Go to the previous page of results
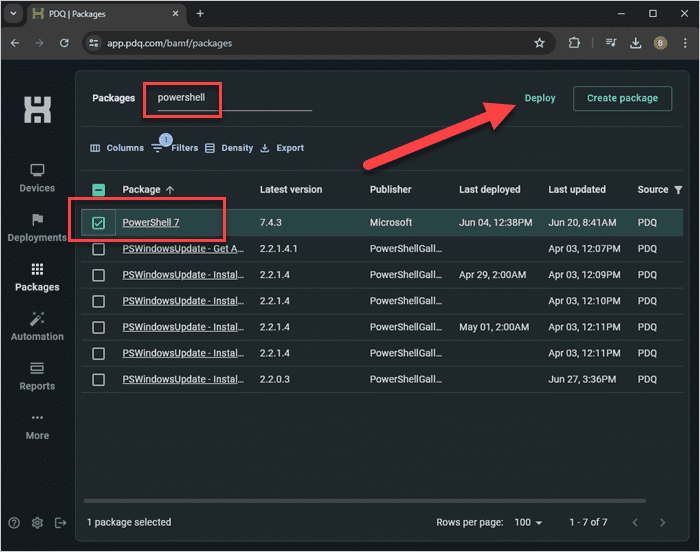The height and width of the screenshot is (552, 700). click(635, 523)
